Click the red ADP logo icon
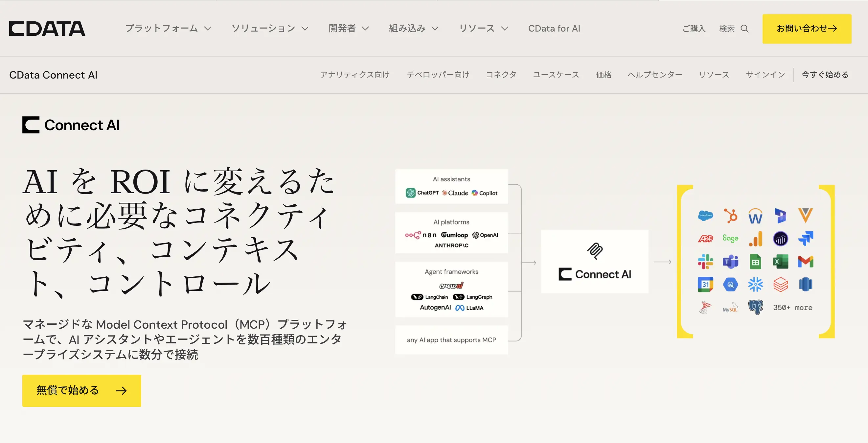This screenshot has height=443, width=868. click(705, 239)
